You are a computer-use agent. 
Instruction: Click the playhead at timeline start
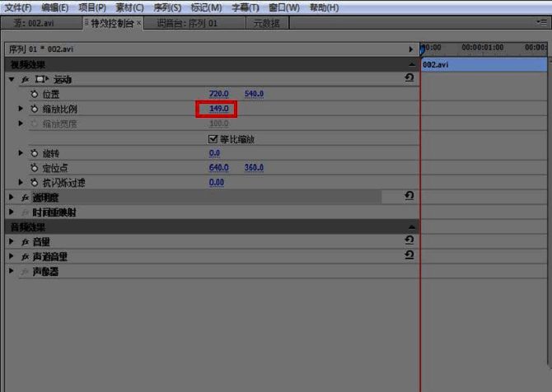pos(422,50)
